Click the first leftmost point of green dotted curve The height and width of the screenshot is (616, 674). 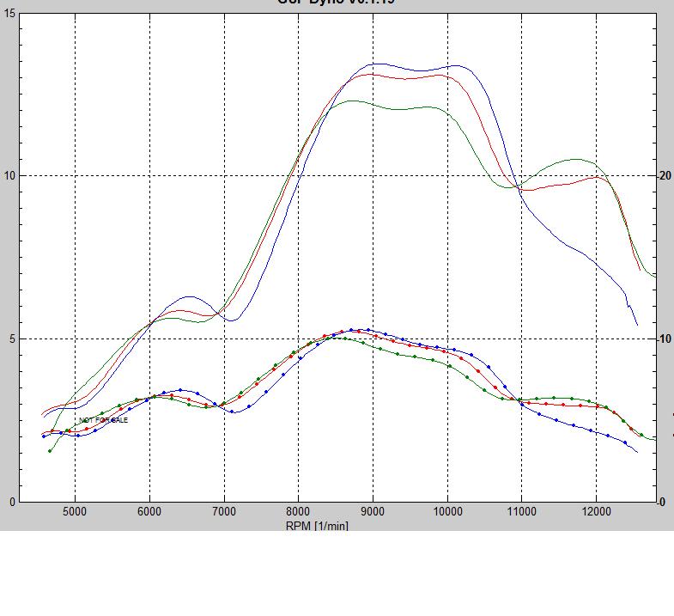(x=50, y=450)
